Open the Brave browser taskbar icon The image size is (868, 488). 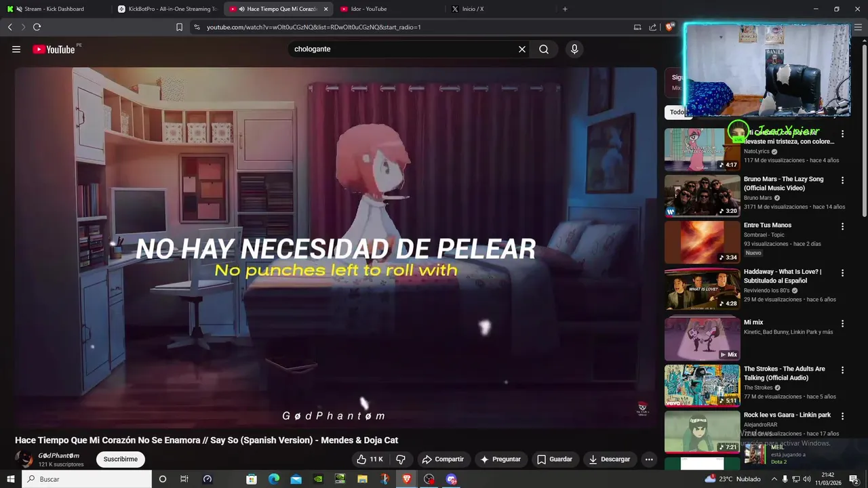click(407, 479)
